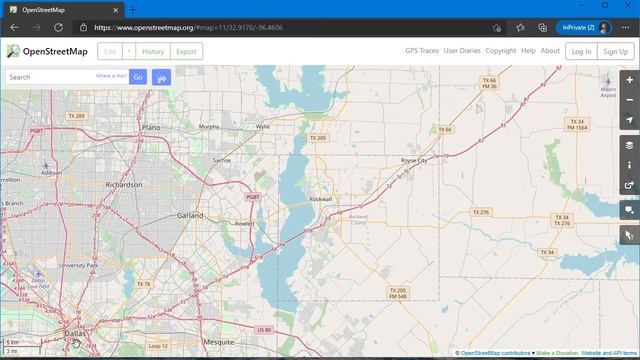Select the OpenStreetMap browser tab

pos(63,10)
